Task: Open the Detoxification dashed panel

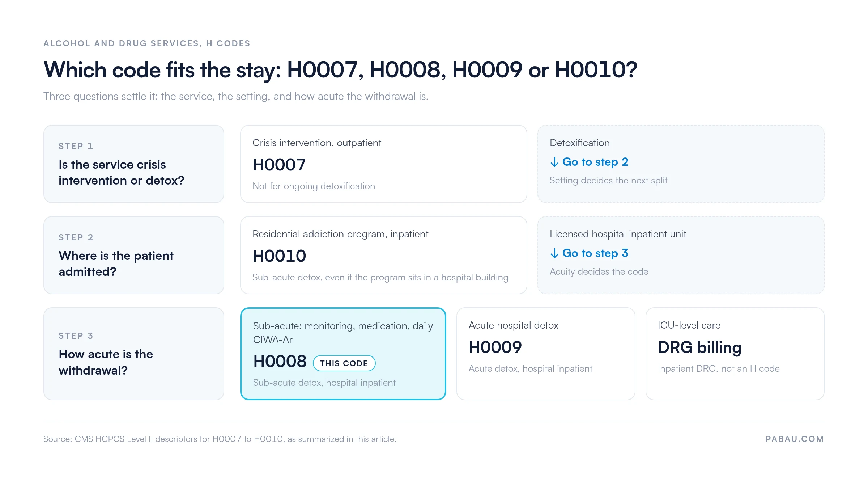Action: tap(681, 164)
